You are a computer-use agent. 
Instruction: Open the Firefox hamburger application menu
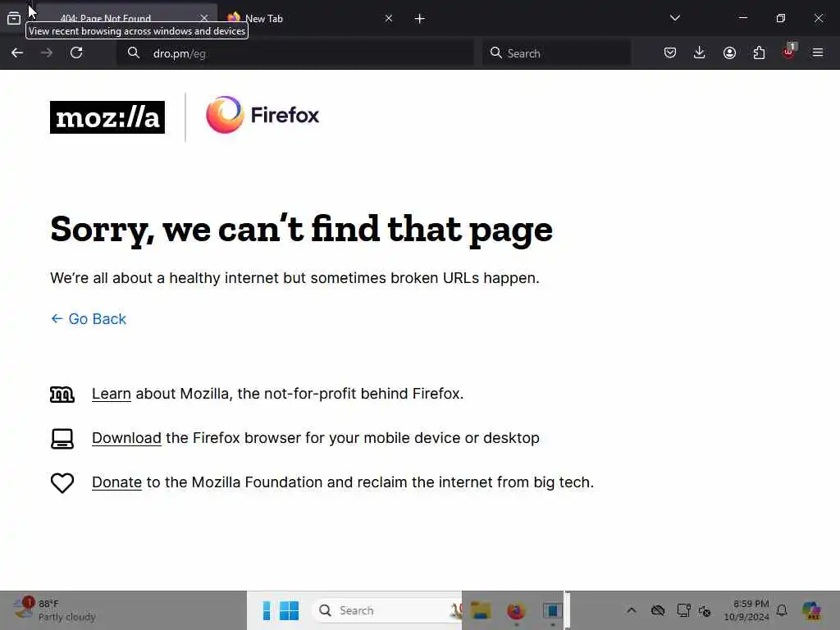(818, 52)
